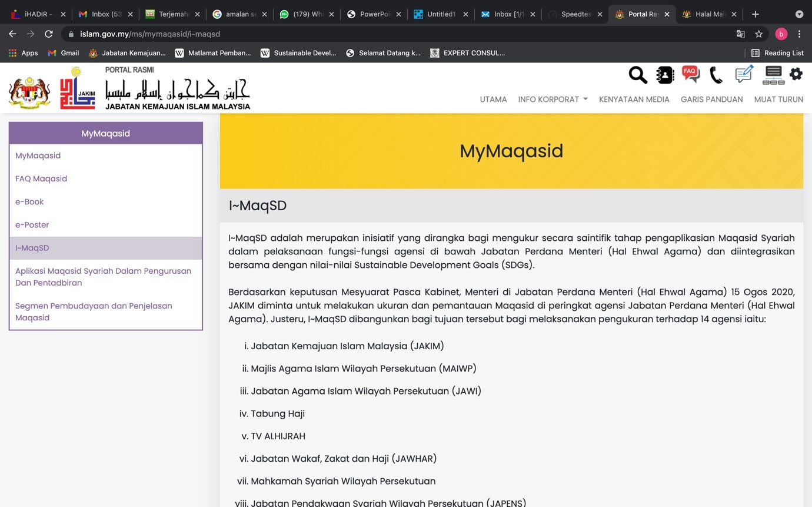Expand INFO KORPORAT dropdown menu
The image size is (812, 507).
point(553,100)
